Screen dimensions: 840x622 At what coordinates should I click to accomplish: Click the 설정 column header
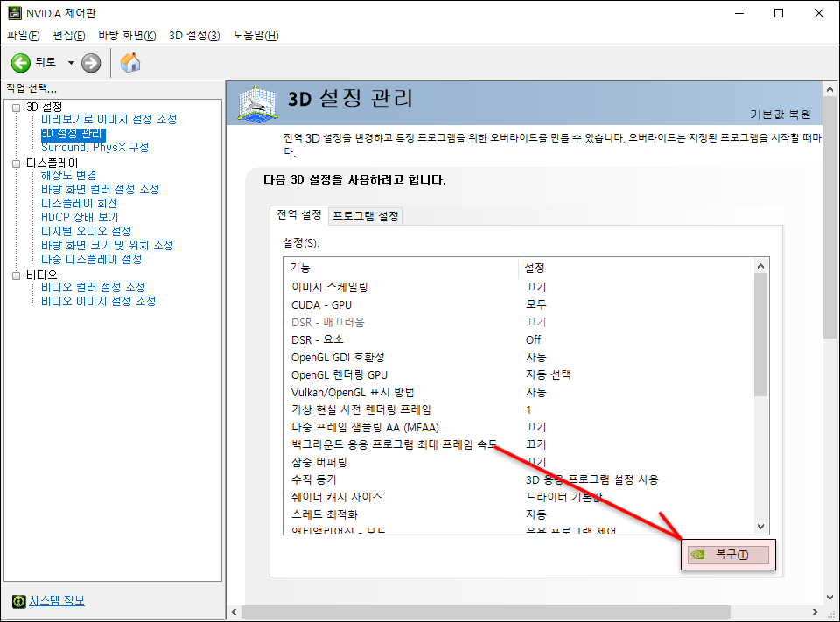pos(635,268)
